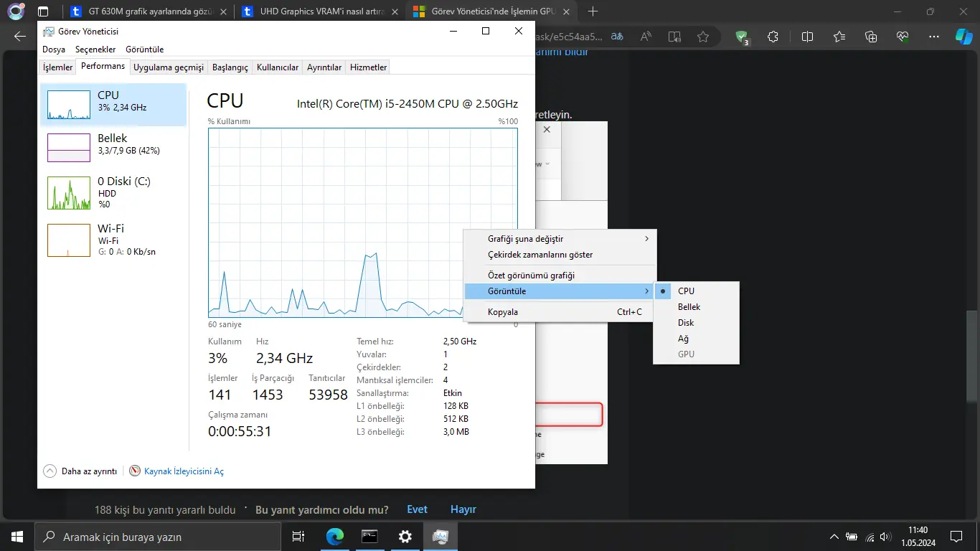Expand the Görüntüle submenu in the context menu
This screenshot has height=551, width=980.
click(560, 291)
